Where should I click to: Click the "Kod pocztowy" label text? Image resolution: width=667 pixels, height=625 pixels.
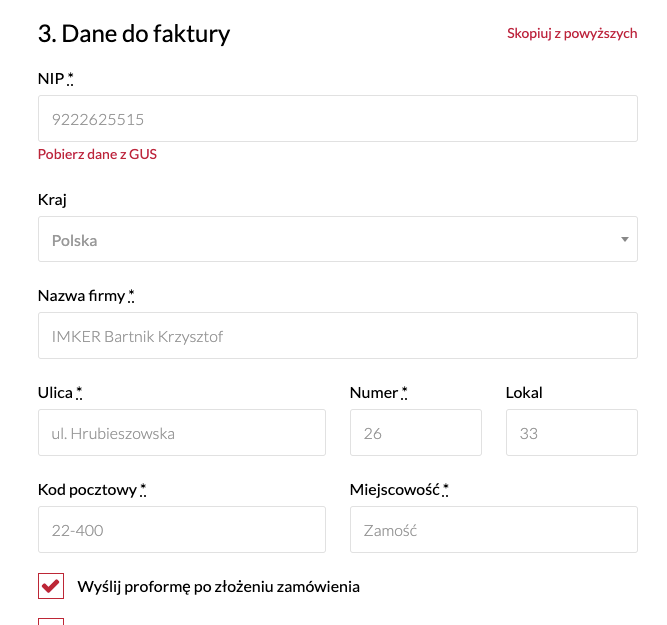click(x=88, y=489)
